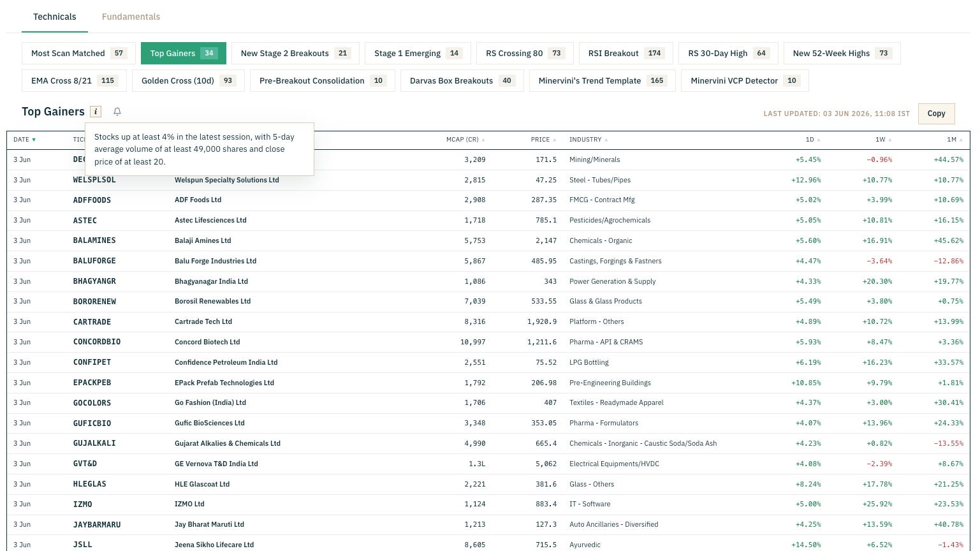Screen dimensions: 980x551
Task: Click the BALUFORGE ticker
Action: [x=94, y=261]
